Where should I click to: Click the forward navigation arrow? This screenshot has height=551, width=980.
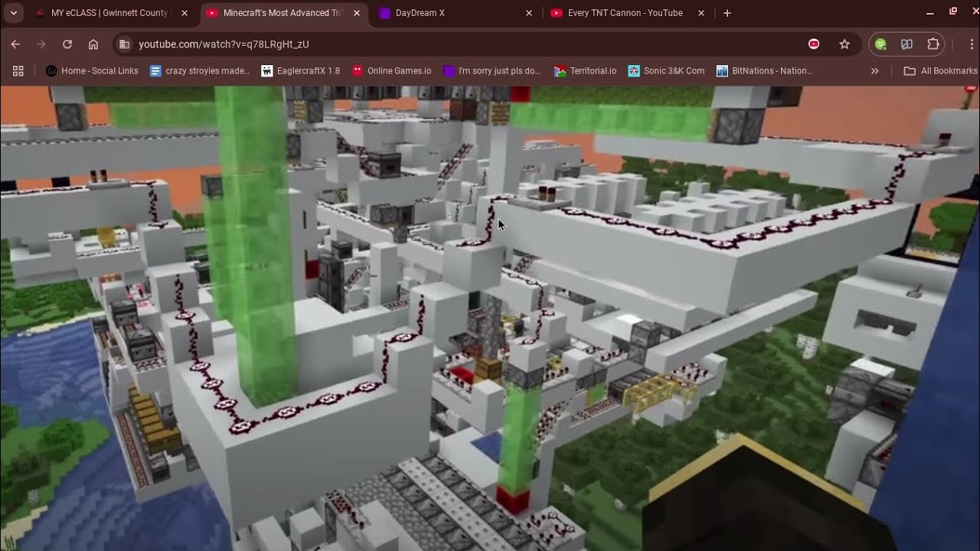click(x=41, y=44)
